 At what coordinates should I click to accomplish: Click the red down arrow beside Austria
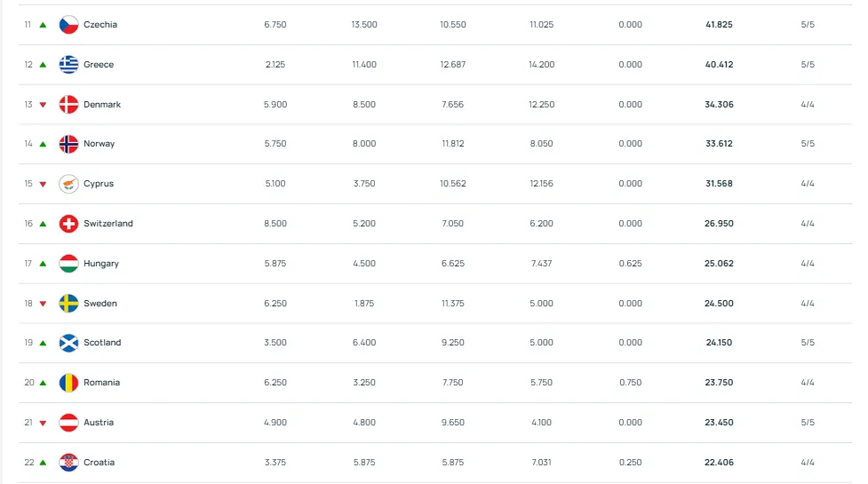point(43,423)
